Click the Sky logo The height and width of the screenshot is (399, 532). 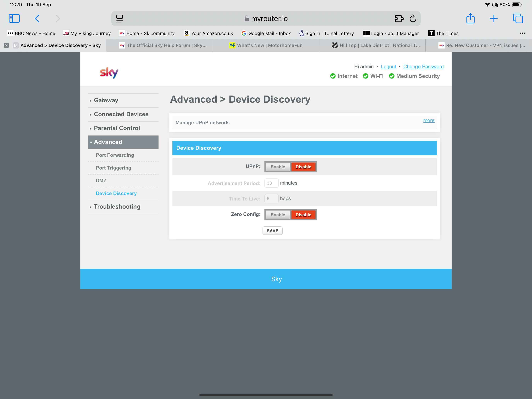click(x=109, y=72)
